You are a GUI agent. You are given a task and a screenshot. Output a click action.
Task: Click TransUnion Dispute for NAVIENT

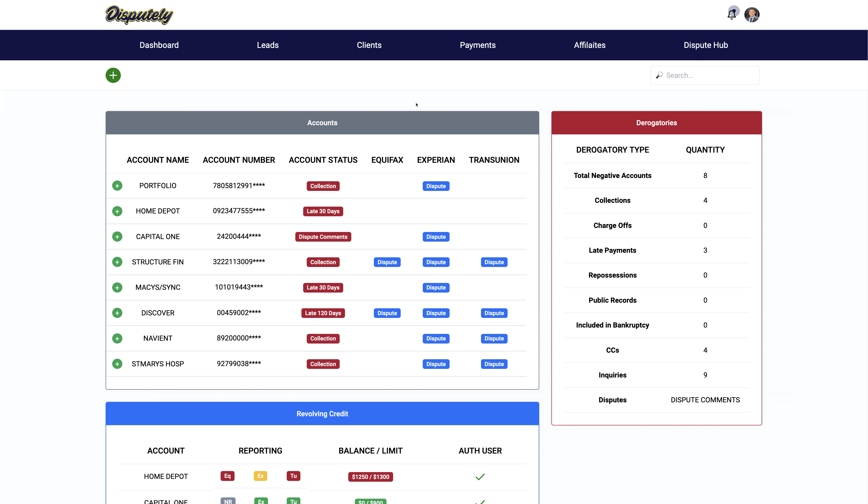click(x=494, y=338)
